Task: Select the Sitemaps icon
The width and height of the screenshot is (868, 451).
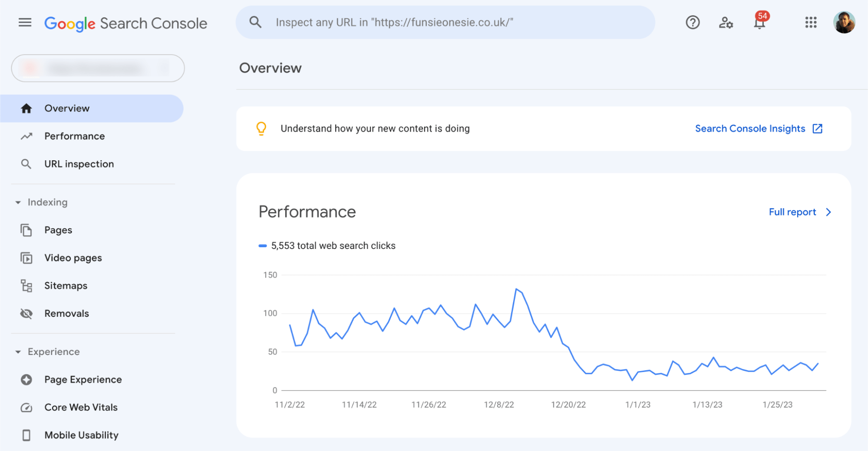Action: click(x=26, y=285)
